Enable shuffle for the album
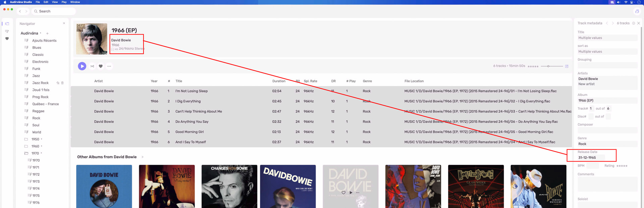The height and width of the screenshot is (208, 644). [92, 66]
